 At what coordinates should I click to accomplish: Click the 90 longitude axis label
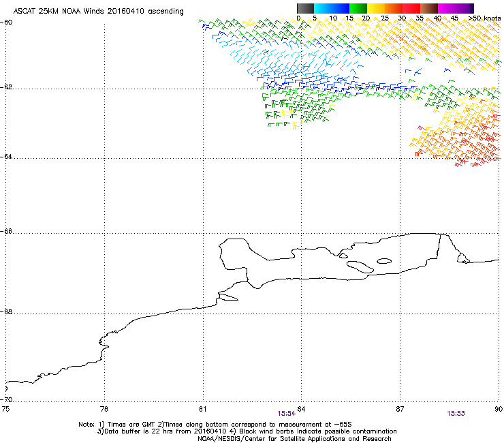tap(499, 409)
